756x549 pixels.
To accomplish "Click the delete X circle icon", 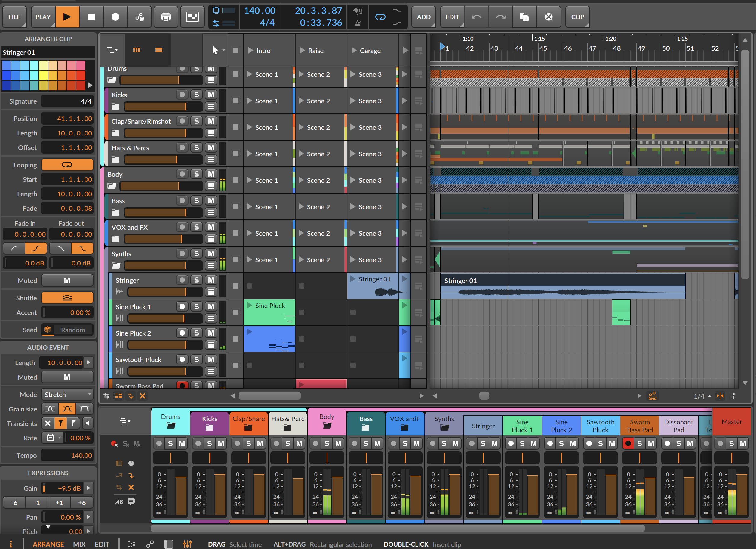I will (x=549, y=17).
